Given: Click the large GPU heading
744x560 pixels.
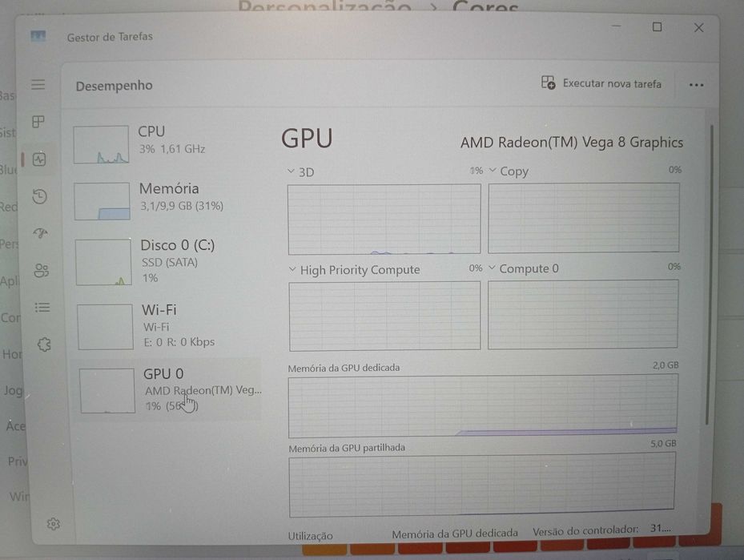Looking at the screenshot, I should tap(307, 139).
